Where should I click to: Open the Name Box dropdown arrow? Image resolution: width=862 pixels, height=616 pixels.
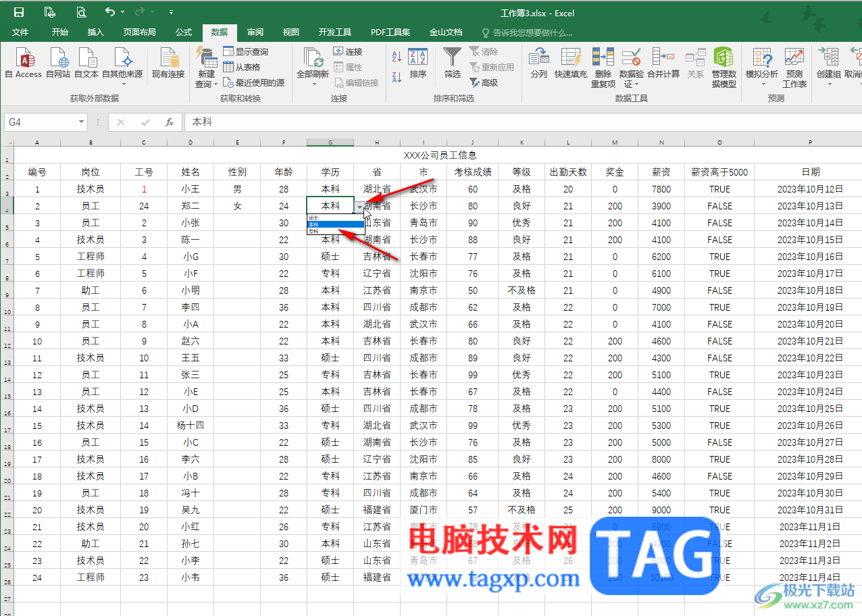click(x=82, y=122)
